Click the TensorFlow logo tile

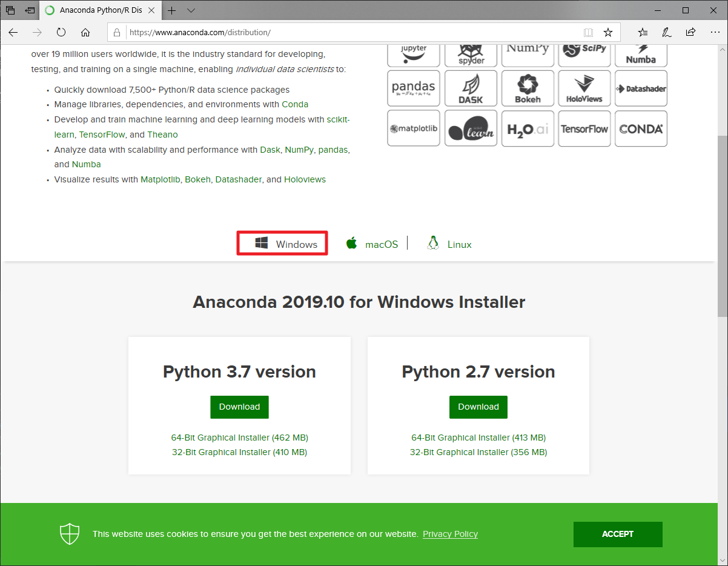pyautogui.click(x=584, y=128)
